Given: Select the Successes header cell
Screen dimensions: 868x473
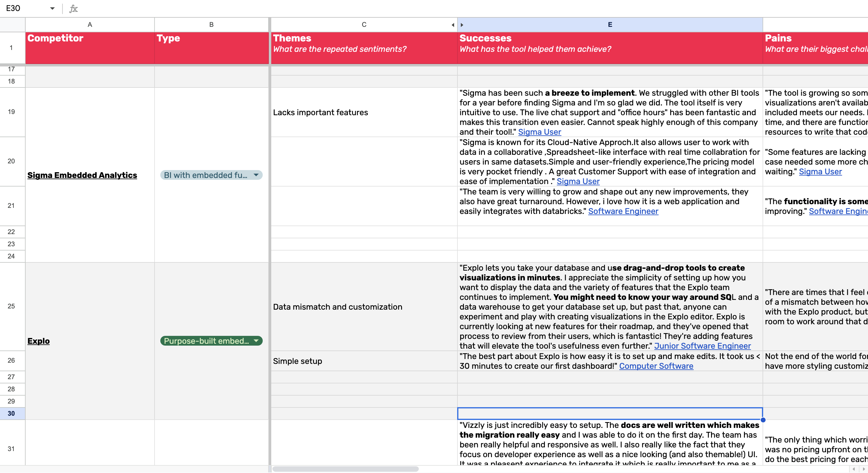Looking at the screenshot, I should coord(610,48).
